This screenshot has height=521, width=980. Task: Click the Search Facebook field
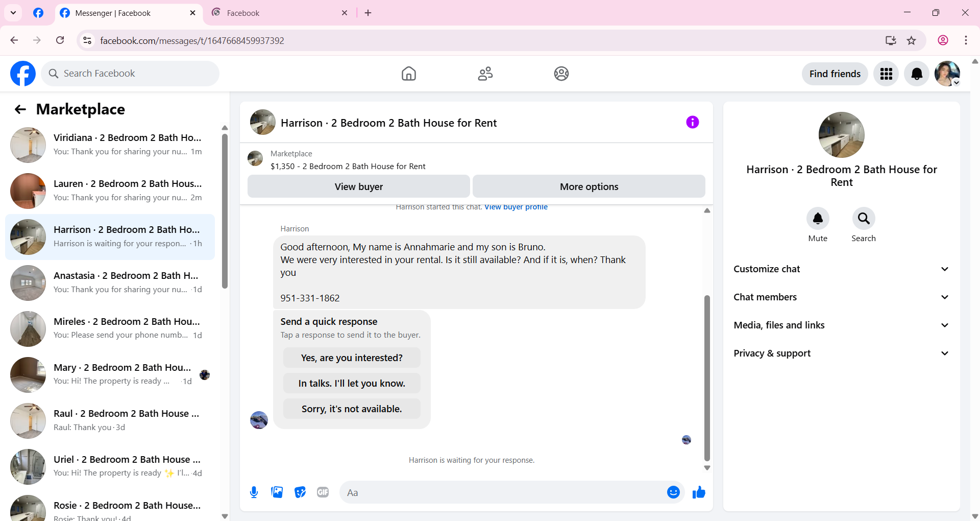(x=130, y=74)
